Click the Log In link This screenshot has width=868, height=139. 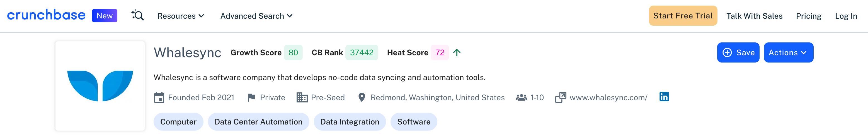[846, 16]
